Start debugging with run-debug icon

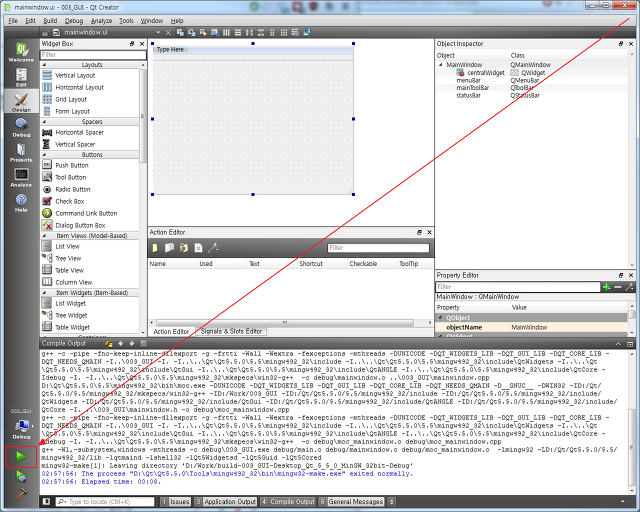click(x=21, y=476)
